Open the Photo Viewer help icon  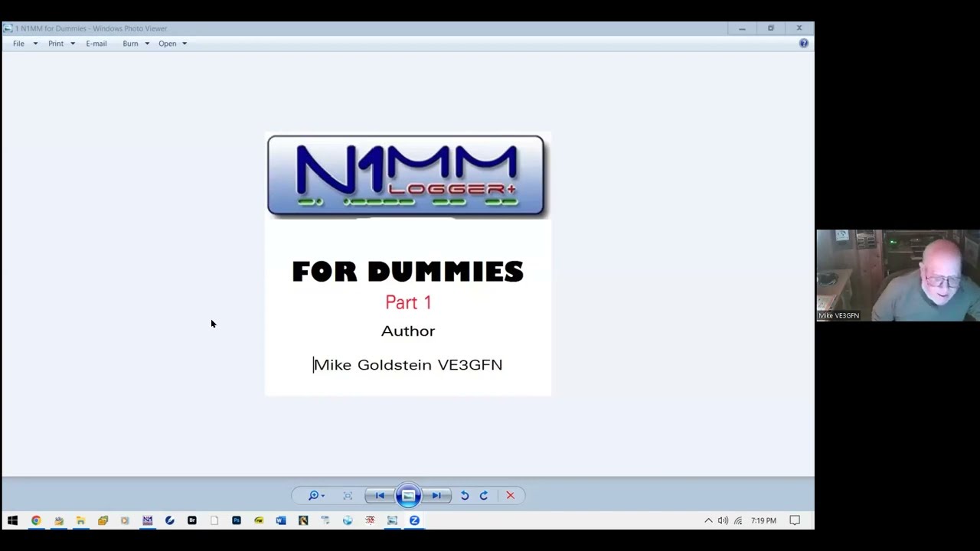804,44
